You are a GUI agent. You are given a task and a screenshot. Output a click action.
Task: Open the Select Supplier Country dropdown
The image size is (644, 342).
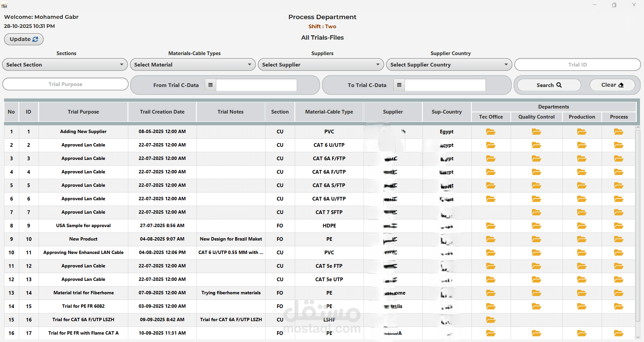point(449,65)
